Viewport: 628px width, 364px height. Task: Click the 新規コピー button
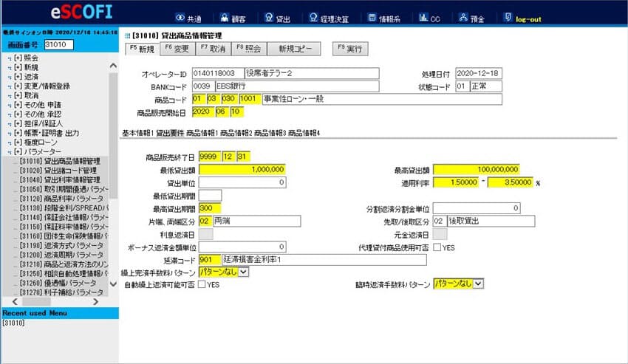point(294,49)
